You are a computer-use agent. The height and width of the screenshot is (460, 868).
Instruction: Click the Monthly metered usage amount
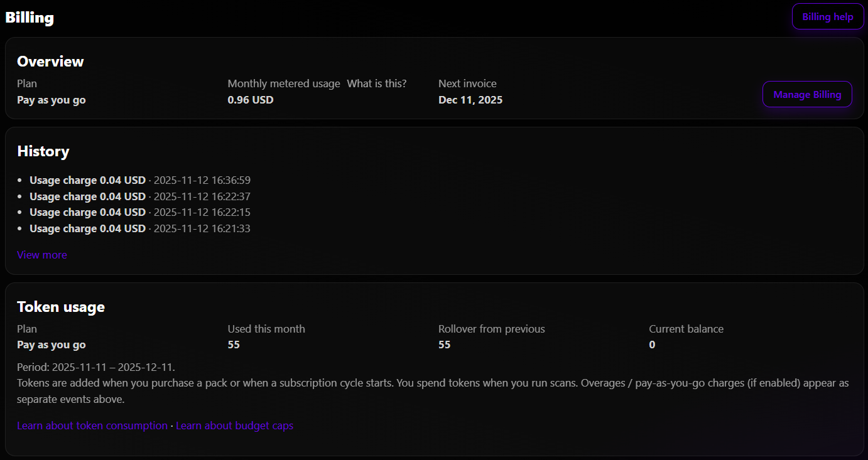(x=251, y=99)
